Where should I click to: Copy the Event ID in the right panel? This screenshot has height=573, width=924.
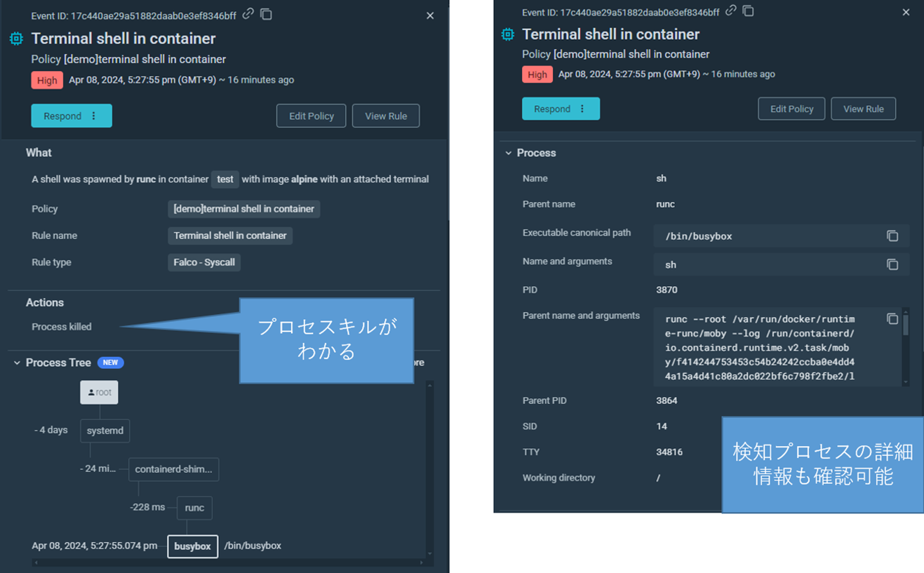click(x=747, y=11)
